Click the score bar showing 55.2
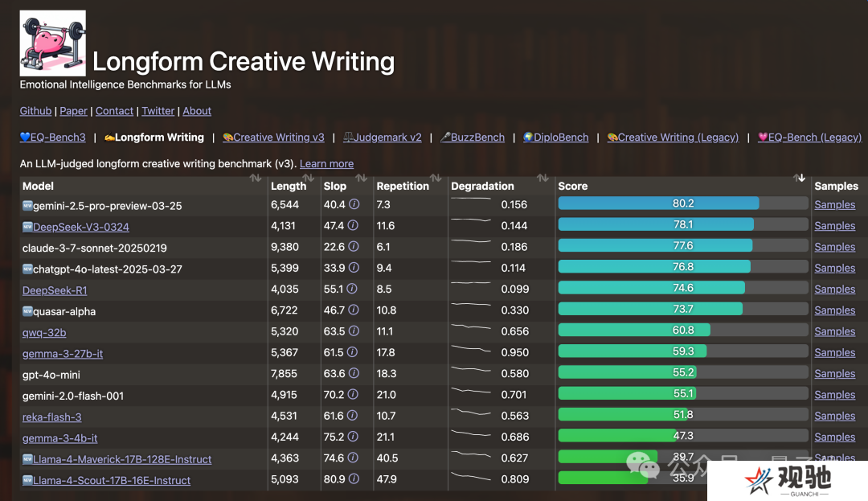Viewport: 868px width, 501px height. point(683,372)
